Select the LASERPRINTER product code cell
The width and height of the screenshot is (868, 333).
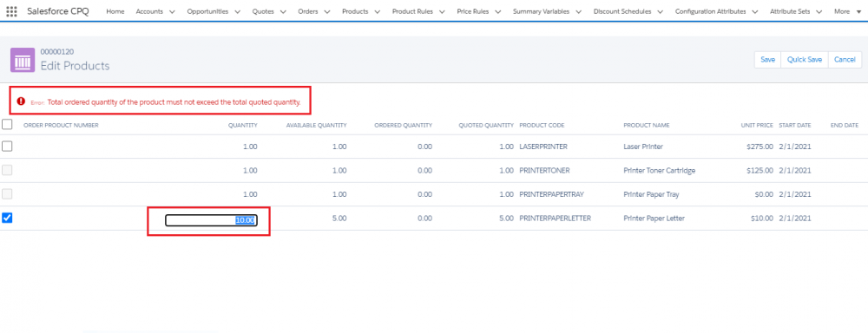[x=543, y=147]
